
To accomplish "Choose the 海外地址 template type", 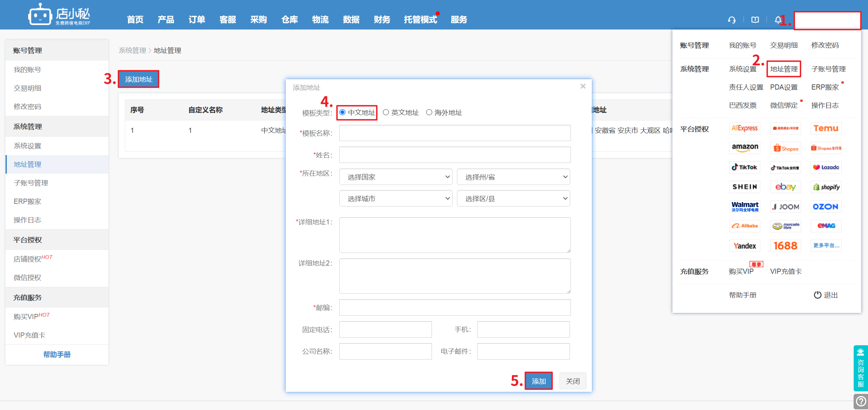I will point(429,113).
